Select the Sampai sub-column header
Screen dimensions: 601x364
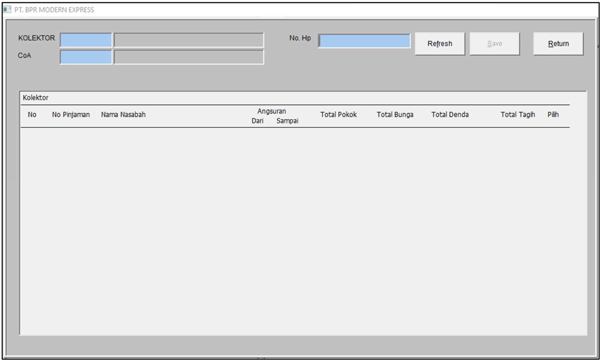point(287,121)
